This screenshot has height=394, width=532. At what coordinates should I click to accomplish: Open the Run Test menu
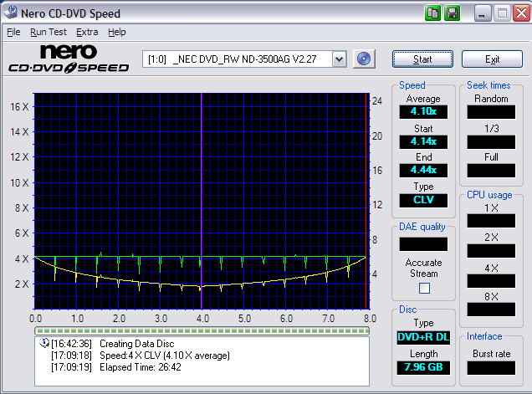point(49,32)
